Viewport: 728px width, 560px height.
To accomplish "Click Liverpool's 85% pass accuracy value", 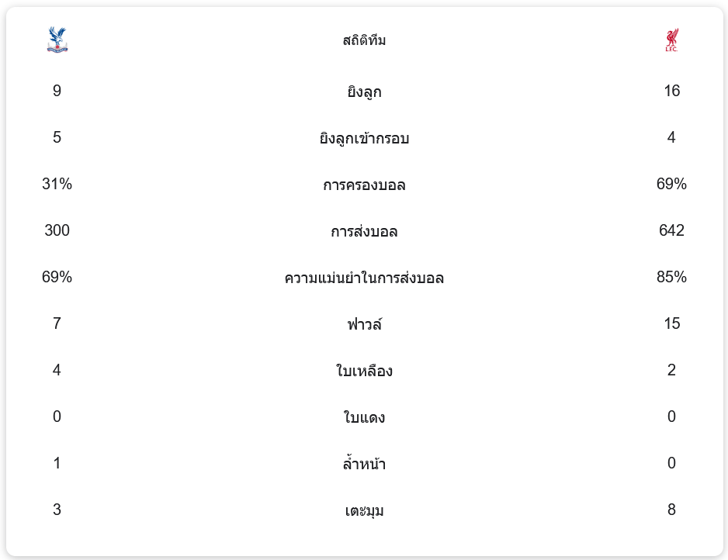I will pyautogui.click(x=671, y=277).
